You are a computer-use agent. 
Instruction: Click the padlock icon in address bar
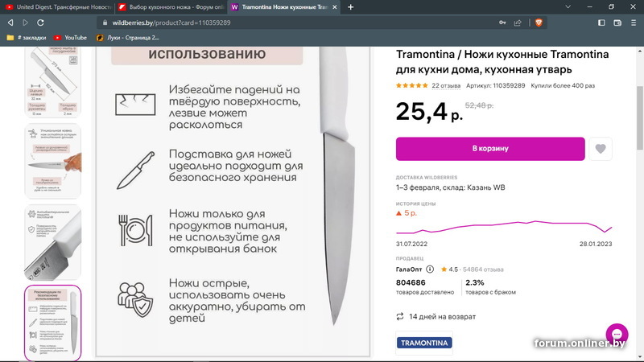[x=105, y=23]
